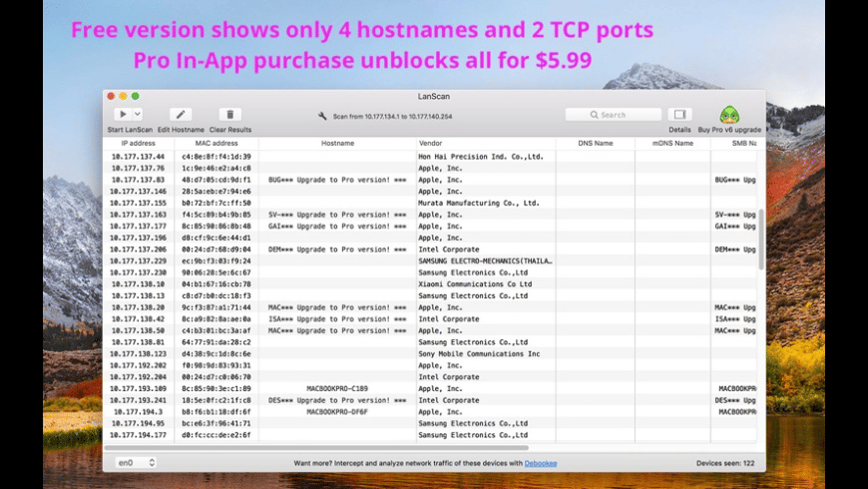This screenshot has height=489, width=868.
Task: Select the GAI*** Upgrade to Pro hostname cell
Action: coord(337,227)
